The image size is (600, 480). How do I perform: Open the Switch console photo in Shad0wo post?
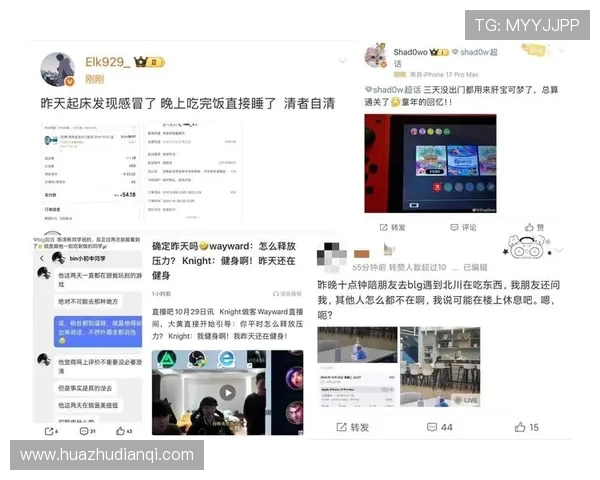pyautogui.click(x=430, y=163)
